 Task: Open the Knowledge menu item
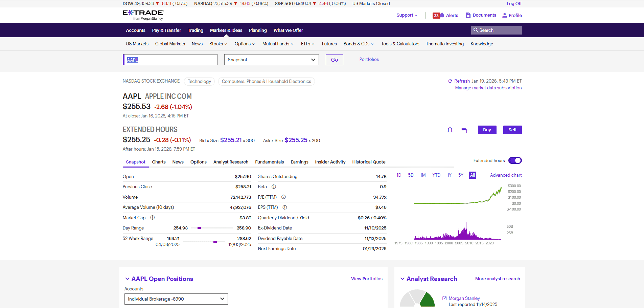(x=482, y=44)
